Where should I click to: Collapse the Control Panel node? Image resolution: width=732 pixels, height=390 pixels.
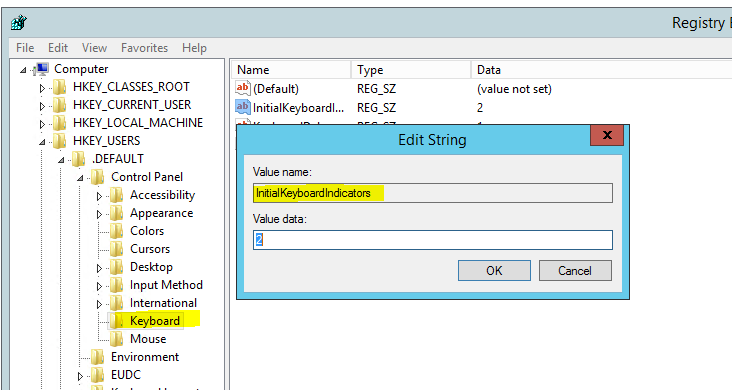(x=80, y=178)
